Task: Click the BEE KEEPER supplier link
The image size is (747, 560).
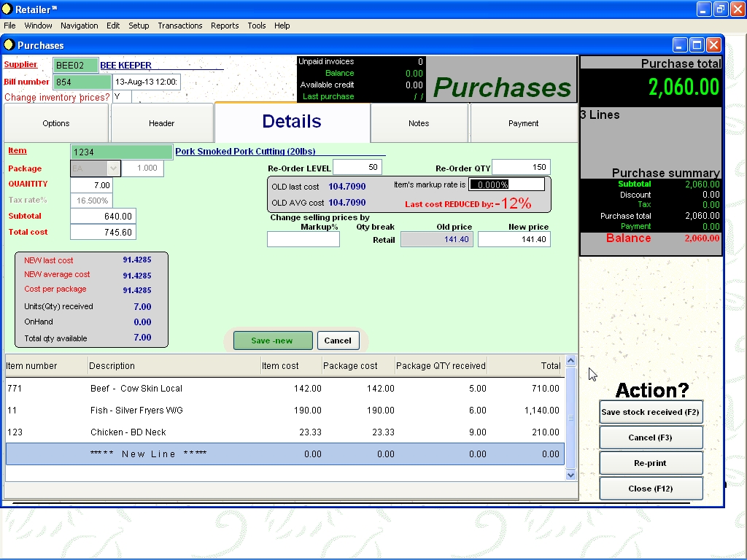Action: click(125, 66)
